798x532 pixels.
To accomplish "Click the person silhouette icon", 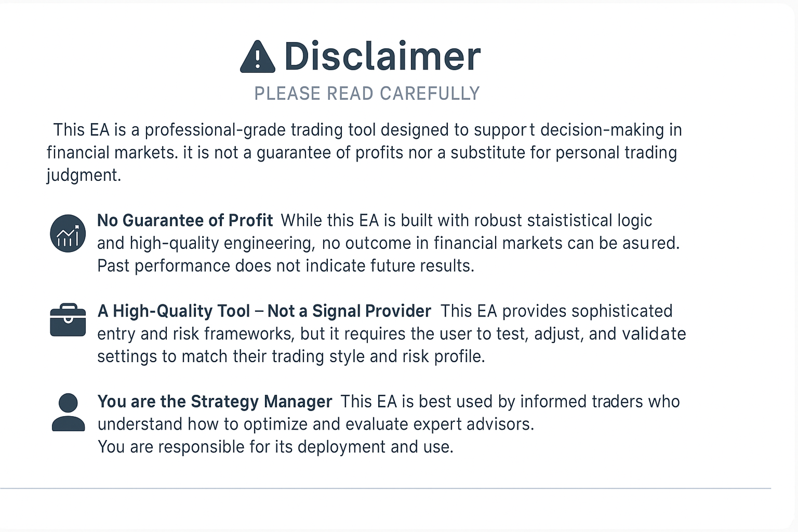I will click(x=68, y=413).
